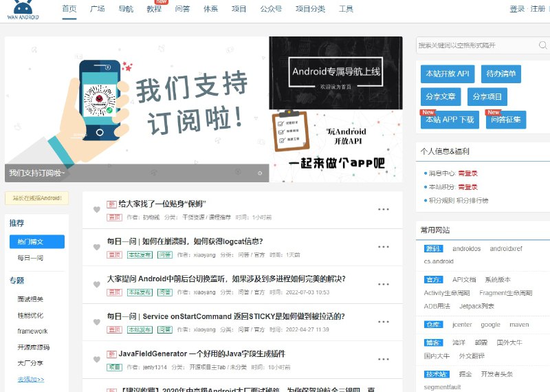Like the Android中前后台切换监听 article heart
550x392 pixels.
coord(97,284)
